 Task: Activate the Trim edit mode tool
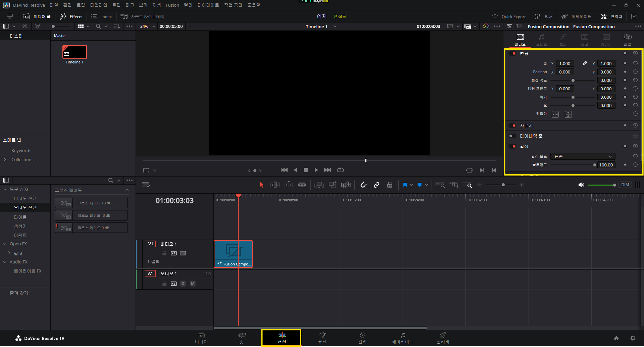(x=275, y=185)
